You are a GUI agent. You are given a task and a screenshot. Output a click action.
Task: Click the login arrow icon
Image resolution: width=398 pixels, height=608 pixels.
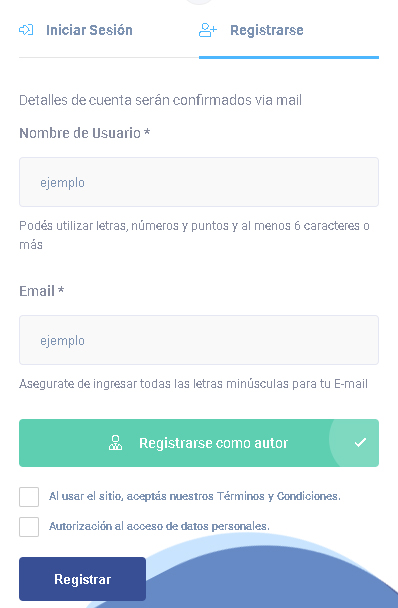26,30
